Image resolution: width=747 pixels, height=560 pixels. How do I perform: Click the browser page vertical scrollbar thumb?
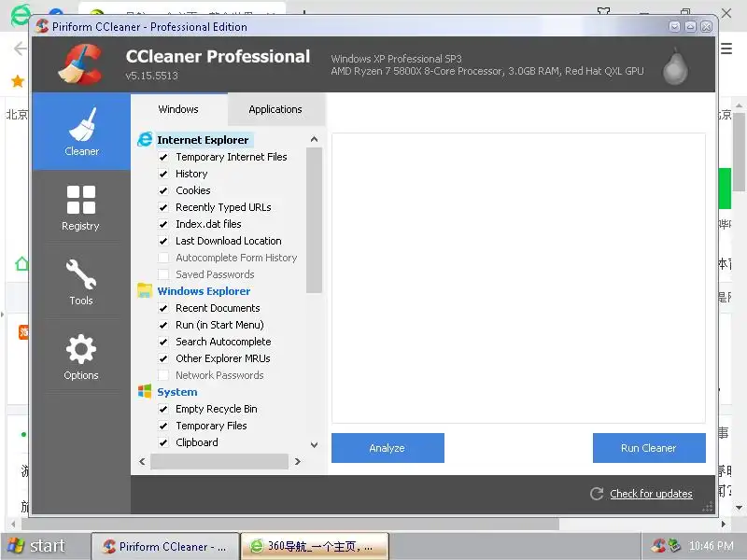point(739,152)
